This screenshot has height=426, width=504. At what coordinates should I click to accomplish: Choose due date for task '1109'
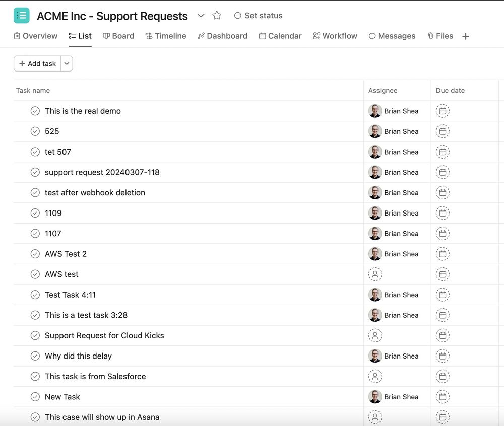(443, 213)
